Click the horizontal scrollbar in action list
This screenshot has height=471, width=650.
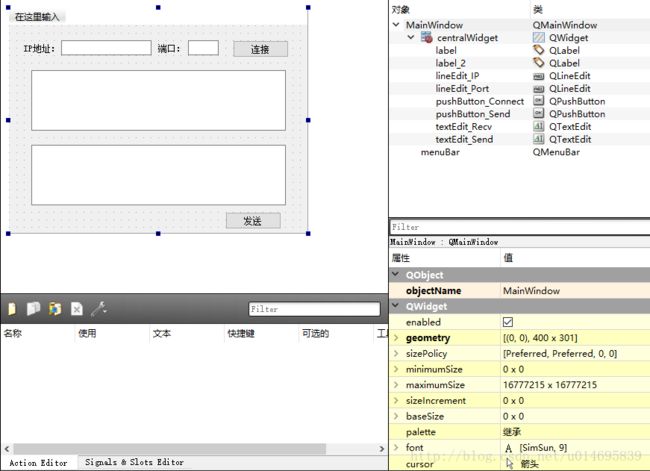pyautogui.click(x=170, y=449)
